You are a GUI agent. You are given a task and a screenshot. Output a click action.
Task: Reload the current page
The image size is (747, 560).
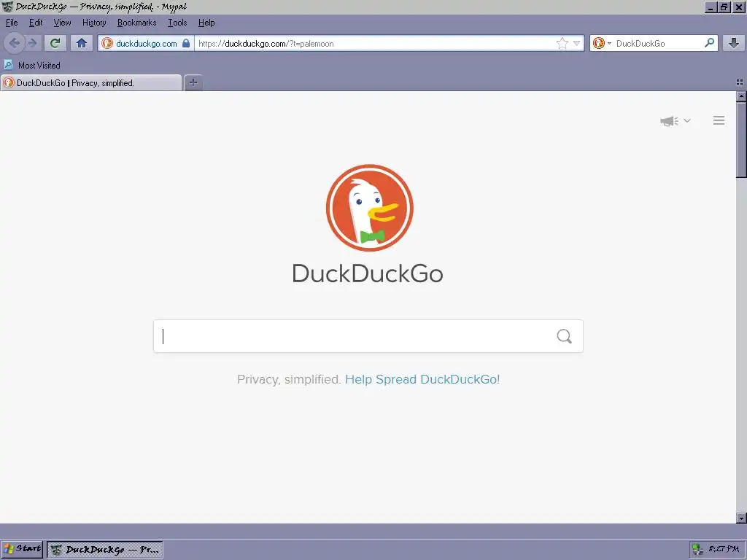coord(55,43)
